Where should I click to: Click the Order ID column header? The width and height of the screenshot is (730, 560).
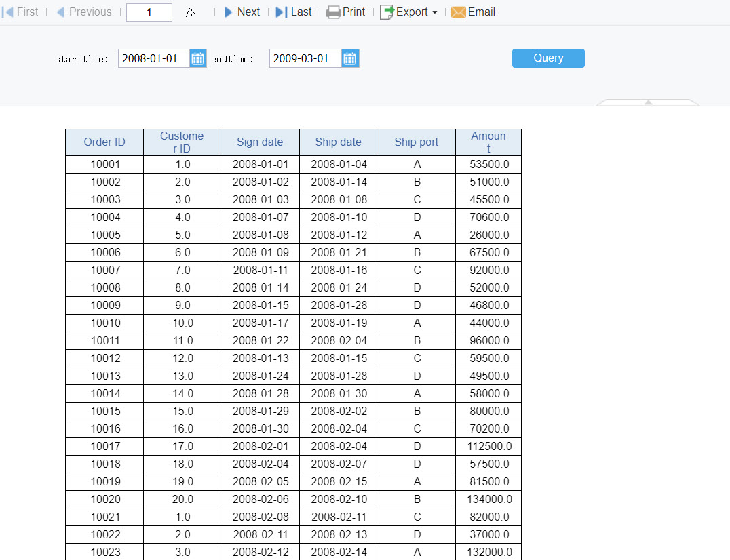(x=104, y=142)
